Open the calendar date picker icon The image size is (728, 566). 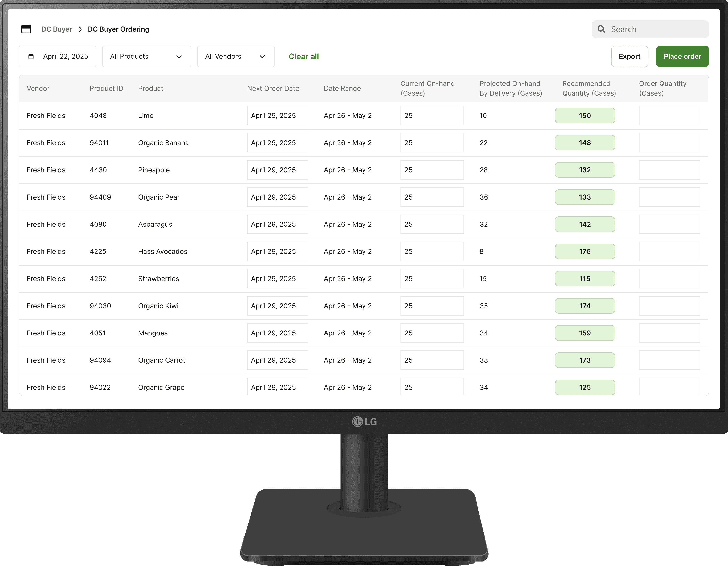click(x=31, y=56)
